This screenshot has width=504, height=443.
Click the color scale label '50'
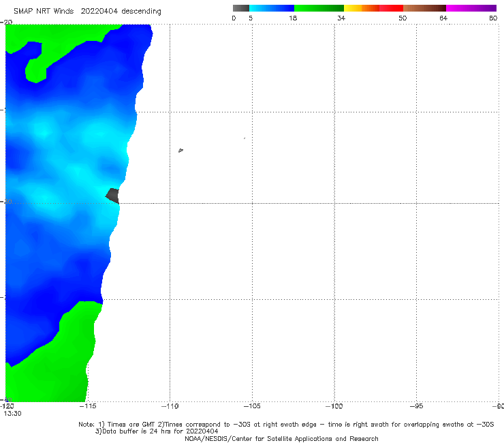coord(403,18)
